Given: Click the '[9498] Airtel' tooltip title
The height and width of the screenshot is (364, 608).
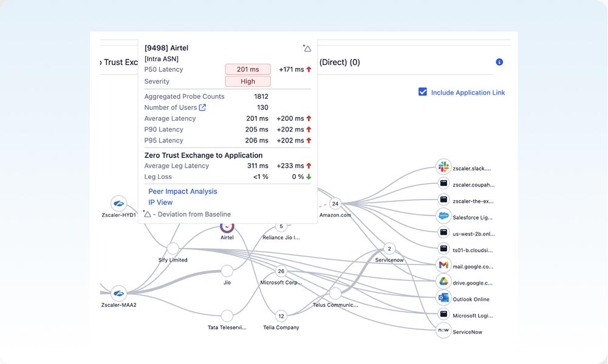Looking at the screenshot, I should click(x=166, y=48).
